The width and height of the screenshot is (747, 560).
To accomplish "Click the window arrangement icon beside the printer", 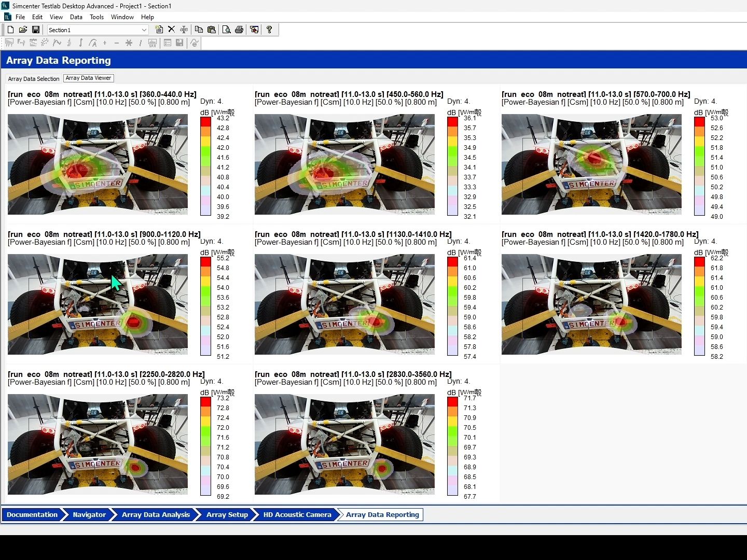I will [x=254, y=30].
